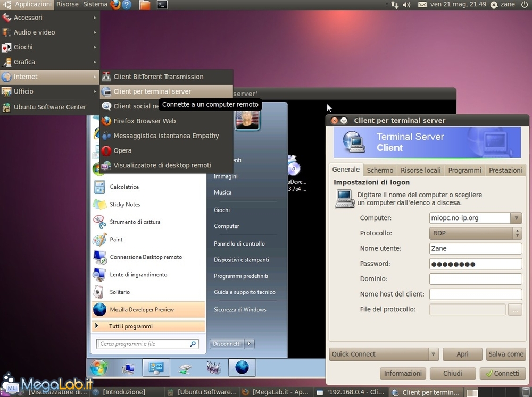Click the Password field
Screen dimensions: 532x397
click(x=475, y=264)
